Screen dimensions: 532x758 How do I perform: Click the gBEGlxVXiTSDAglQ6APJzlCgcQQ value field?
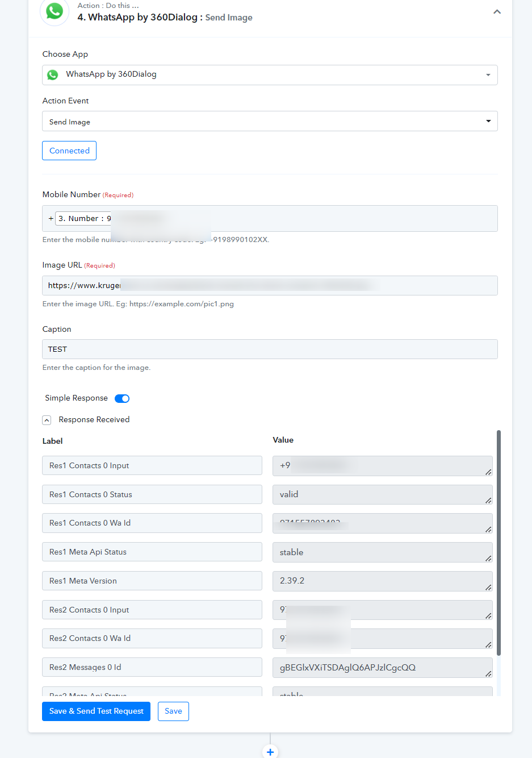click(383, 668)
